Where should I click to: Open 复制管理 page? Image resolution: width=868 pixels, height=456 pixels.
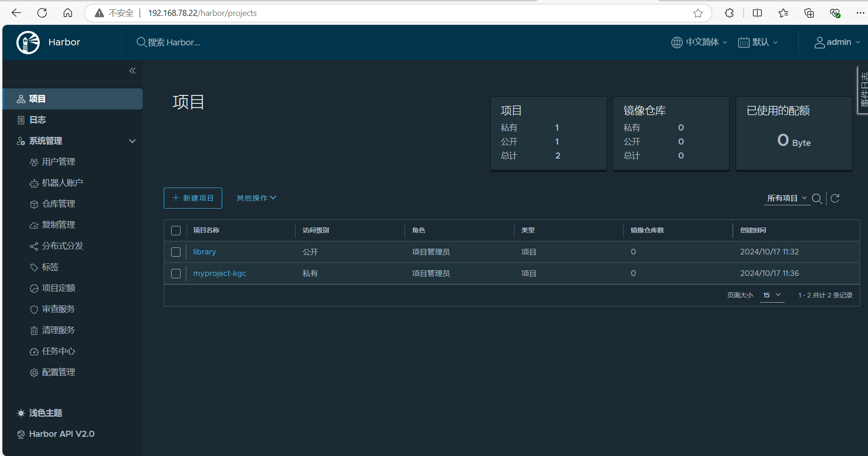point(58,225)
